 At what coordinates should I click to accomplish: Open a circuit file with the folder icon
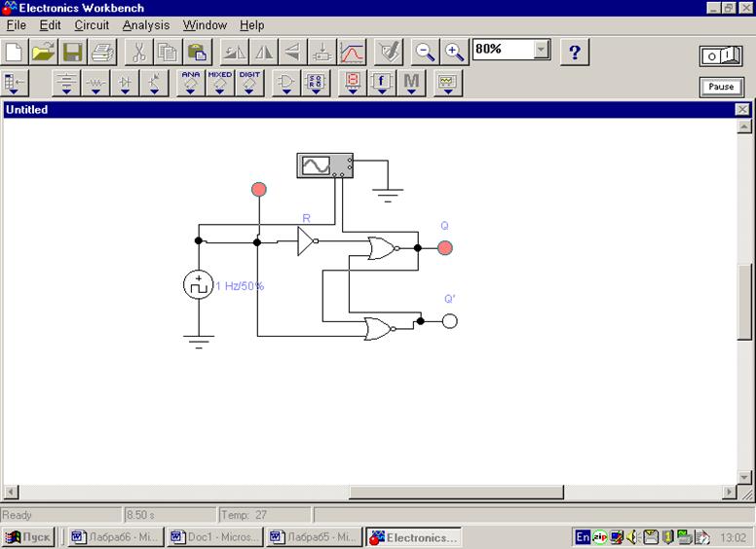tap(43, 52)
